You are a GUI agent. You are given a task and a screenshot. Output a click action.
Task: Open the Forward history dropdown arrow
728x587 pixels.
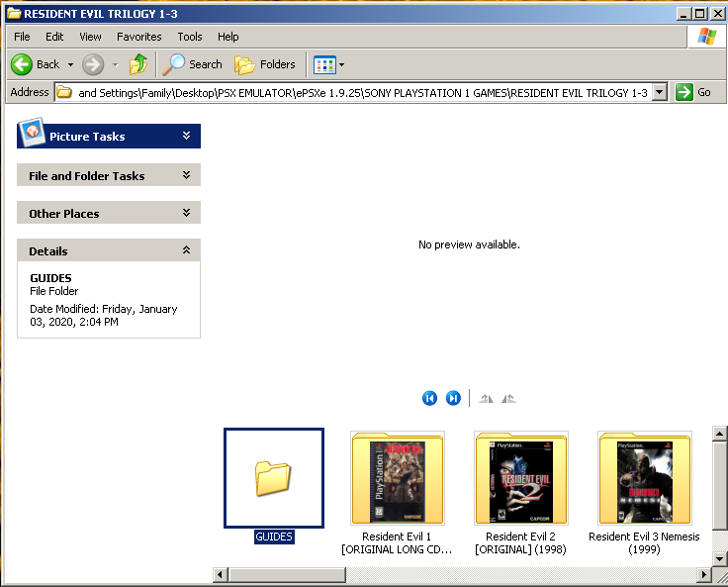(115, 64)
